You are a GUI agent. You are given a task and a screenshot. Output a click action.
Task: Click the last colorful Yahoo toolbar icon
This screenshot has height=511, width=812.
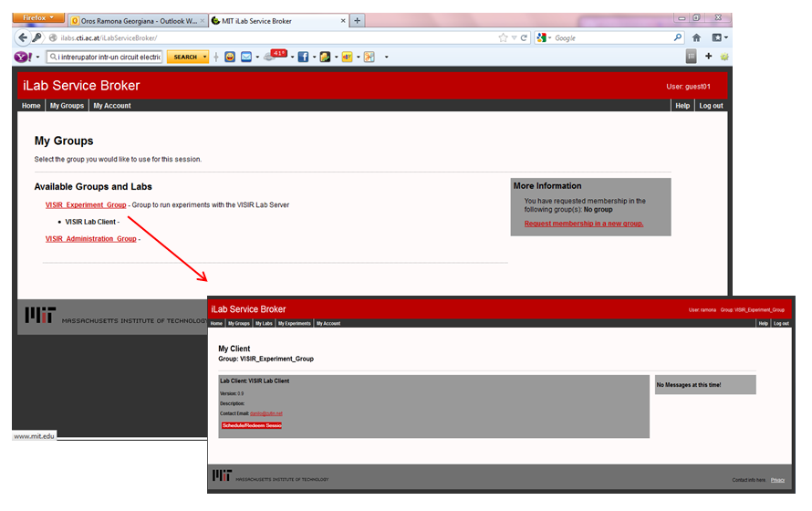[x=370, y=57]
